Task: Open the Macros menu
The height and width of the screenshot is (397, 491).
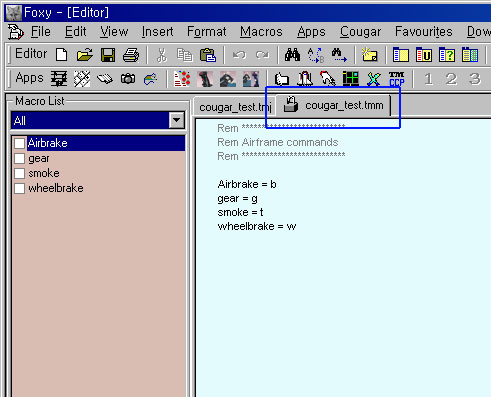Action: (261, 32)
